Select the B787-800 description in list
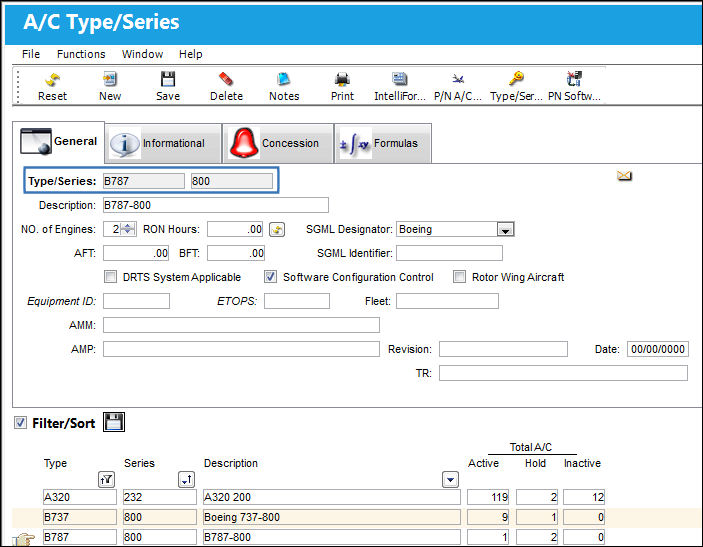703x547 pixels. [332, 537]
